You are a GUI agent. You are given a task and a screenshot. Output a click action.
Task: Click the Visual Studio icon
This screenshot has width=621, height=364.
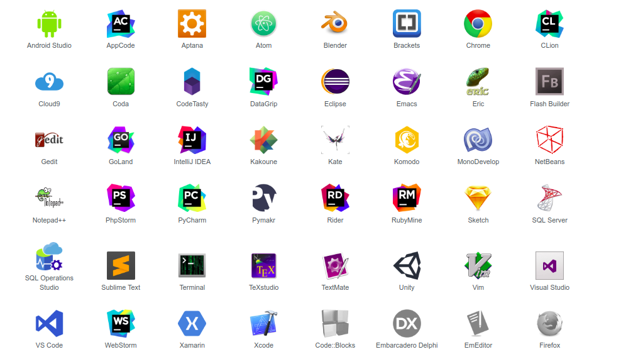pyautogui.click(x=550, y=265)
